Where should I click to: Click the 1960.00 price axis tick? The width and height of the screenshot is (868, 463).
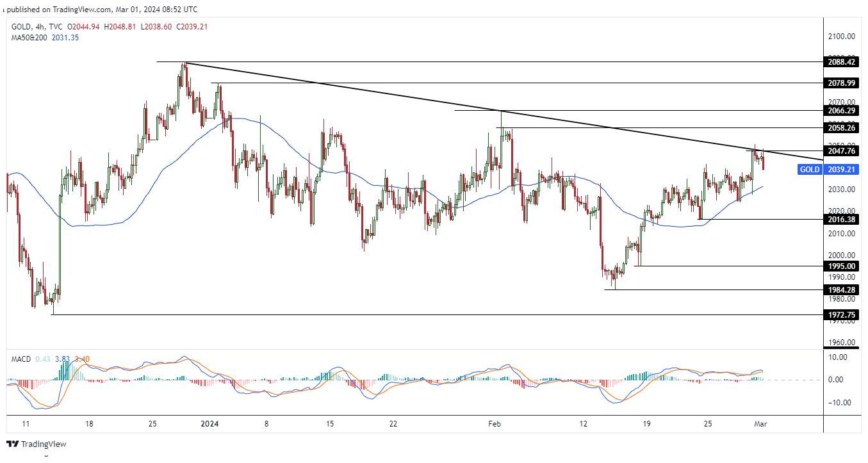click(x=842, y=343)
